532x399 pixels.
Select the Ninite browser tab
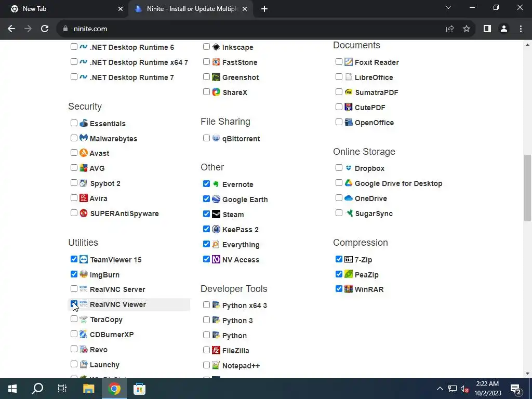click(x=191, y=9)
